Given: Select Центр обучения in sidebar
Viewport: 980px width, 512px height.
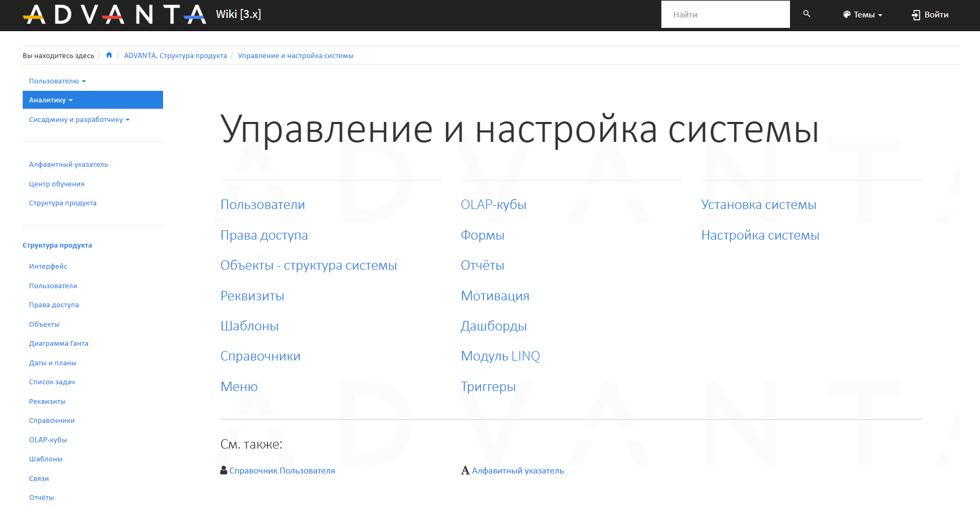Looking at the screenshot, I should (56, 184).
